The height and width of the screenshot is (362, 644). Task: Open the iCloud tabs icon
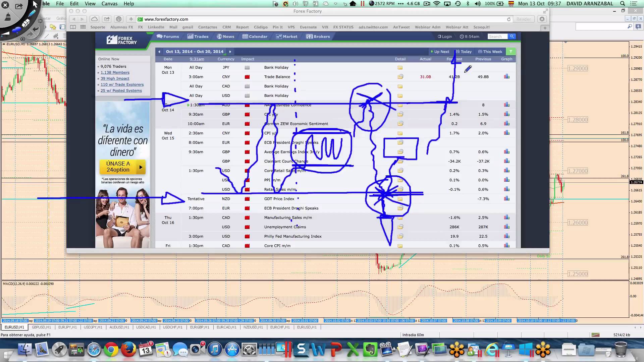94,19
